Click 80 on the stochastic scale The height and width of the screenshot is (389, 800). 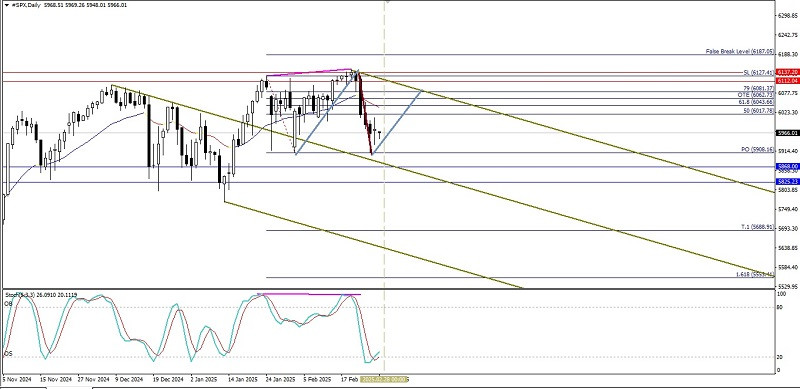tap(780, 307)
